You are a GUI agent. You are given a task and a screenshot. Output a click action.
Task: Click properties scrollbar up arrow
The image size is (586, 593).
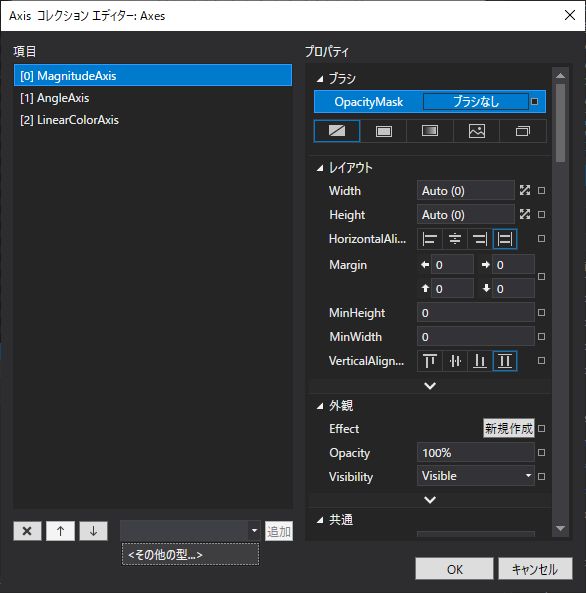(561, 76)
